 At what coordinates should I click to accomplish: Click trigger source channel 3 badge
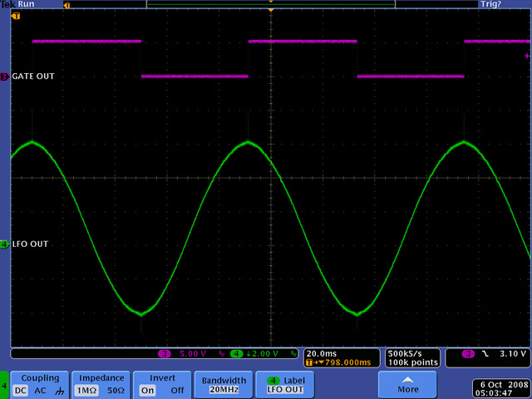(468, 354)
